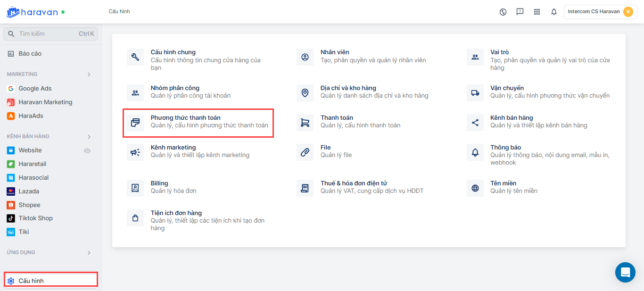Click 'Quản lý danh sách địa chỉ và kho hàng' text
This screenshot has height=291, width=644.
[374, 96]
